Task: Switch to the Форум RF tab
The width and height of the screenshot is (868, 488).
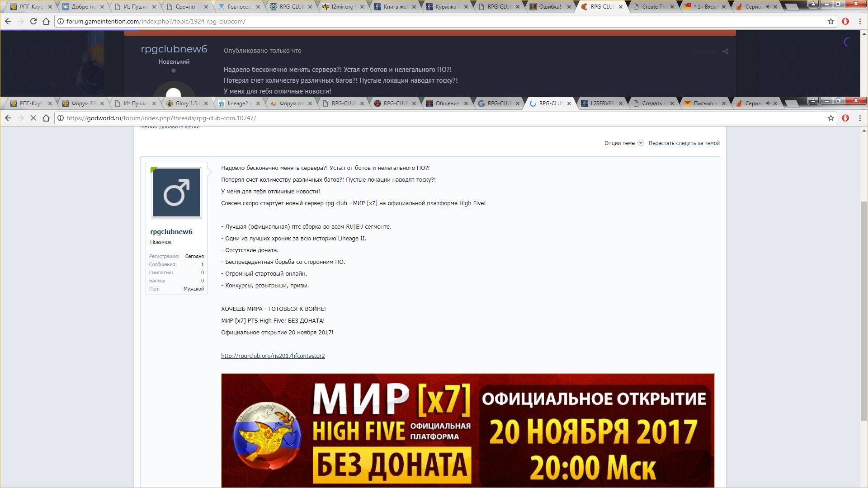Action: [84, 103]
